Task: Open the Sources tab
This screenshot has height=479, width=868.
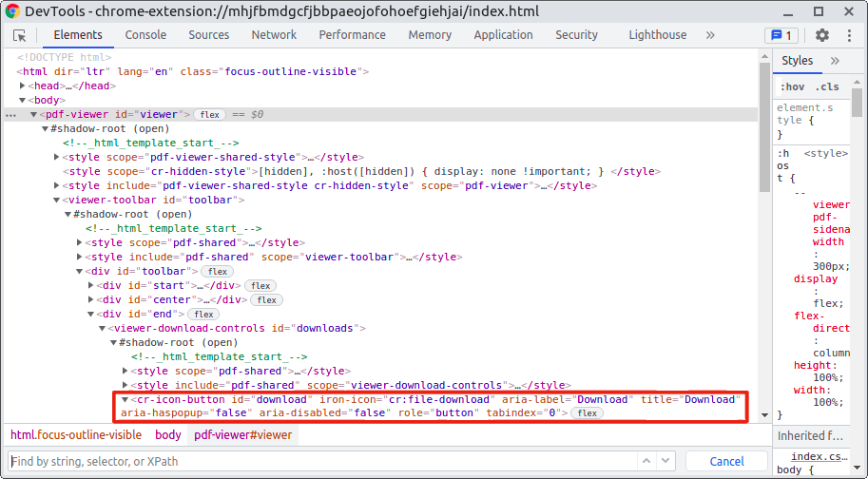Action: pos(209,35)
